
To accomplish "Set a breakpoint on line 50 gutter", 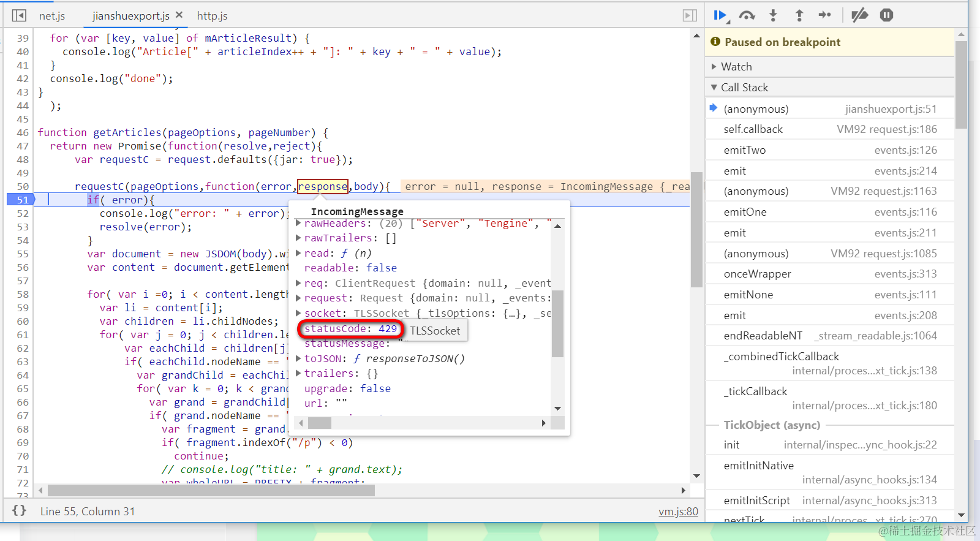I will (23, 186).
